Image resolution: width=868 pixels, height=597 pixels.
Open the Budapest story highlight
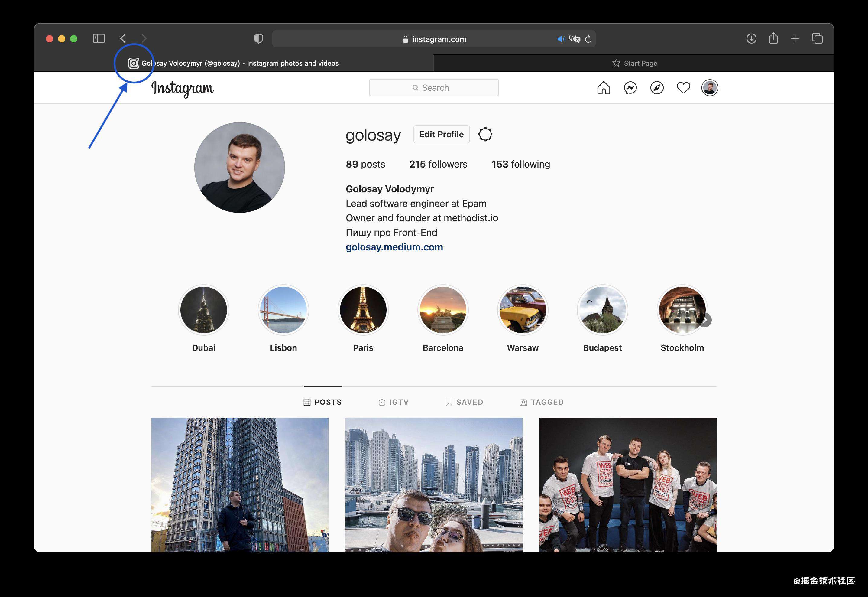pos(602,310)
